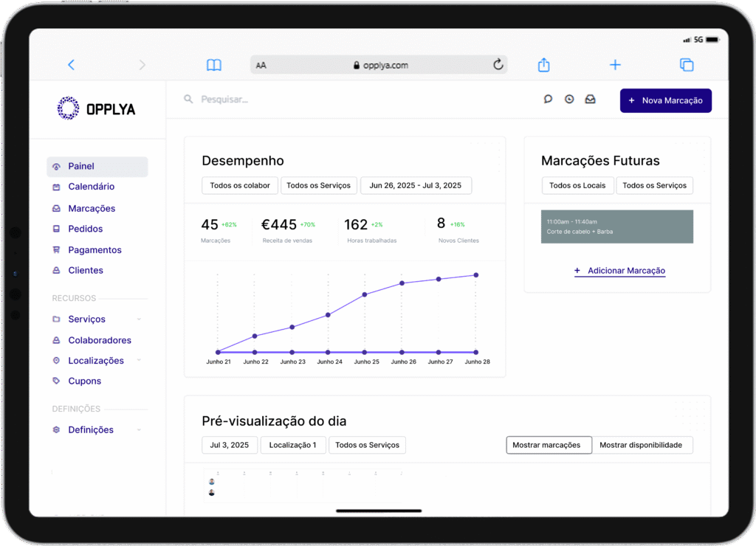Toggle Mostrar marcações view

coord(549,445)
